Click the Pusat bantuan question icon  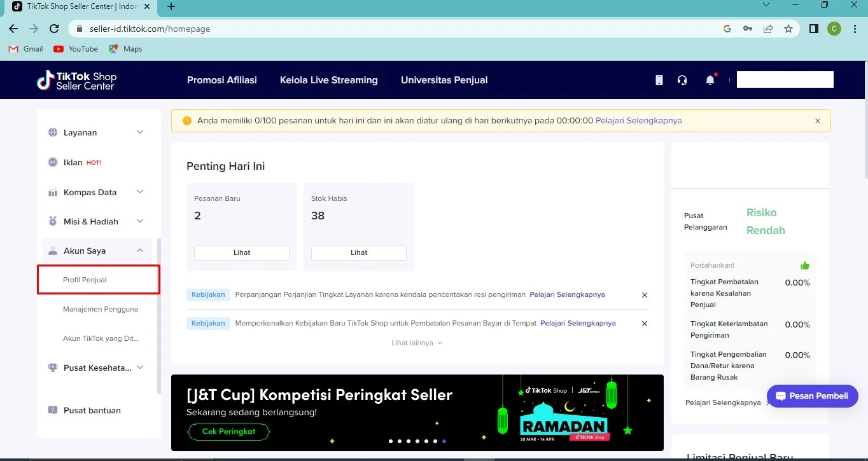[x=53, y=410]
